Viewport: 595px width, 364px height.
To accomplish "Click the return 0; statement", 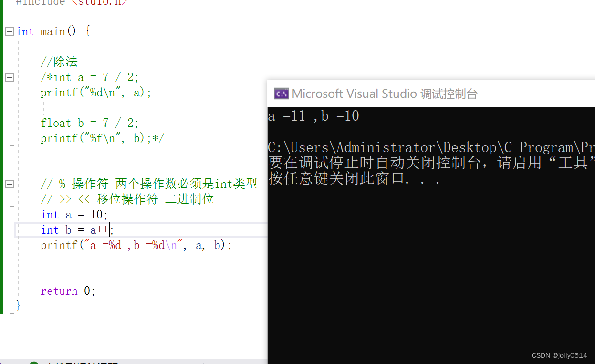I will tap(68, 291).
